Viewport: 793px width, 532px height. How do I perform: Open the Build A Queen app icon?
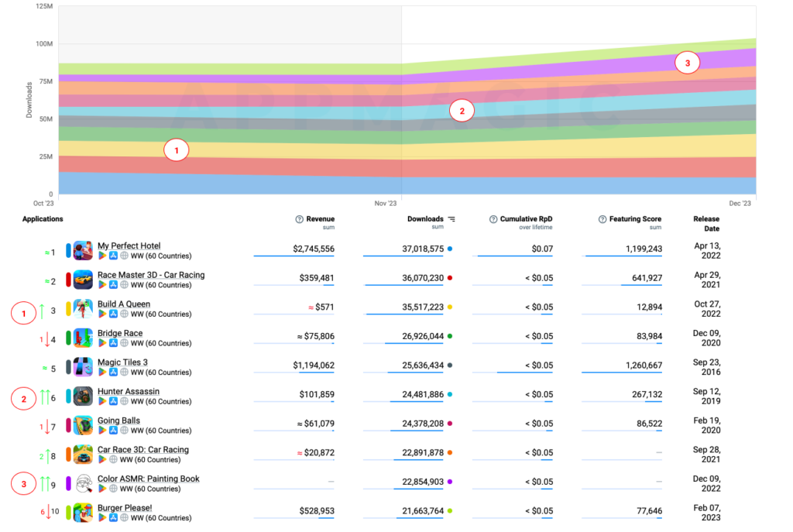(x=84, y=309)
